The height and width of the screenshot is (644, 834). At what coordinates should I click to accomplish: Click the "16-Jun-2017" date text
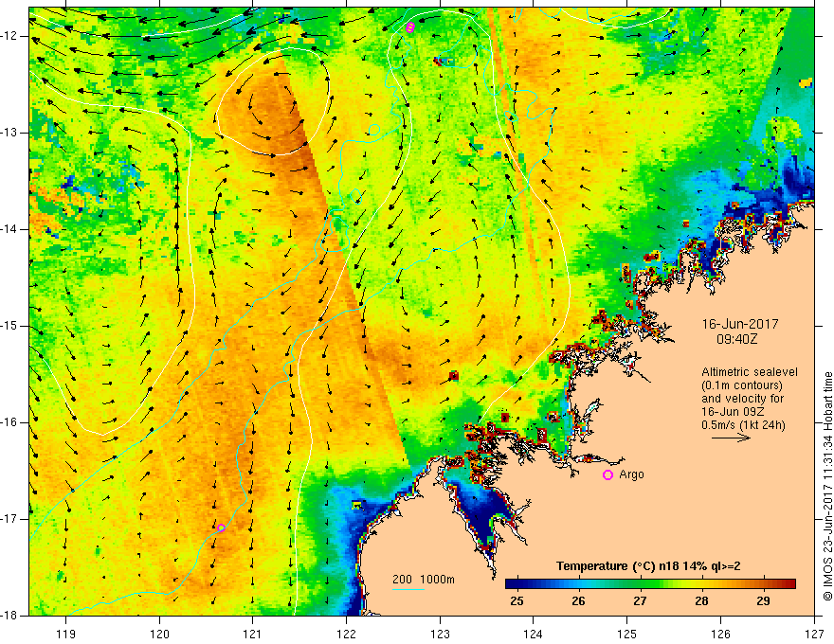(740, 324)
